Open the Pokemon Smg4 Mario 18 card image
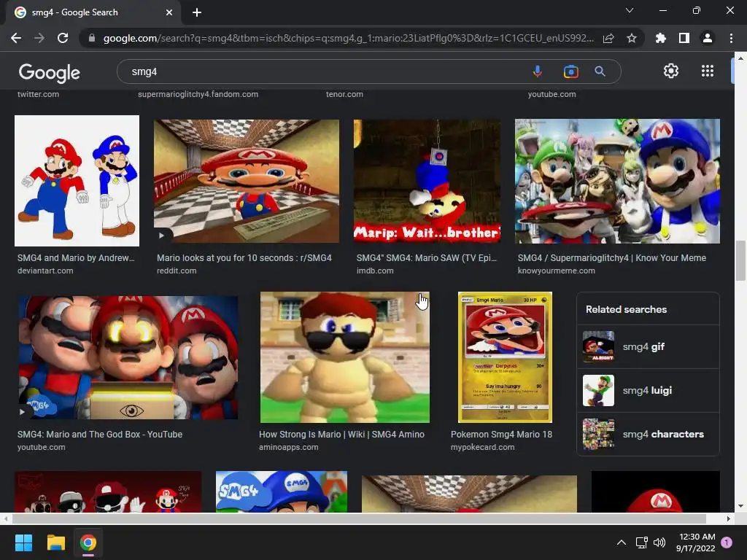747x560 pixels. (505, 357)
